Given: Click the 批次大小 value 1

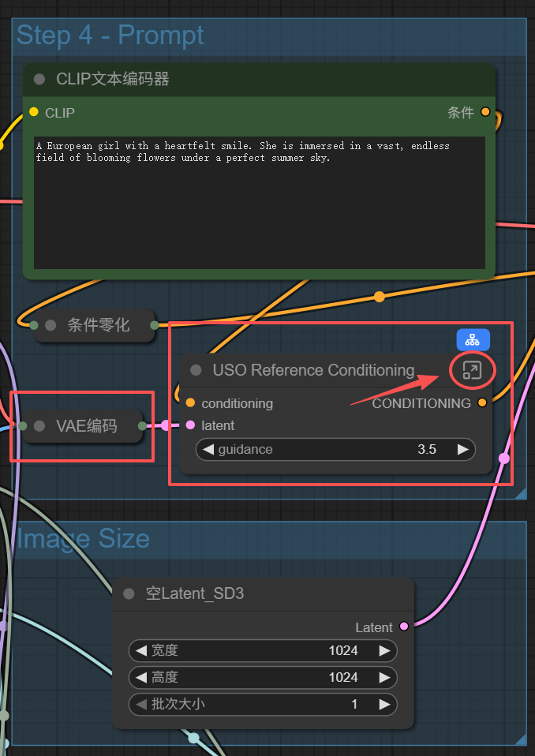Looking at the screenshot, I should (x=354, y=705).
